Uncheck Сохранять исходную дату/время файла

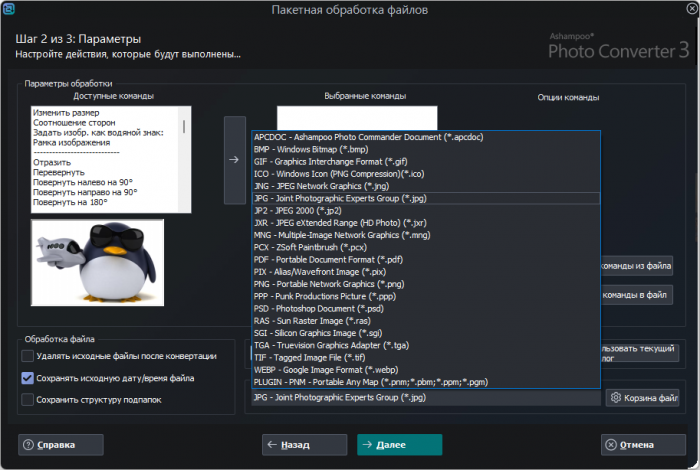click(x=28, y=378)
